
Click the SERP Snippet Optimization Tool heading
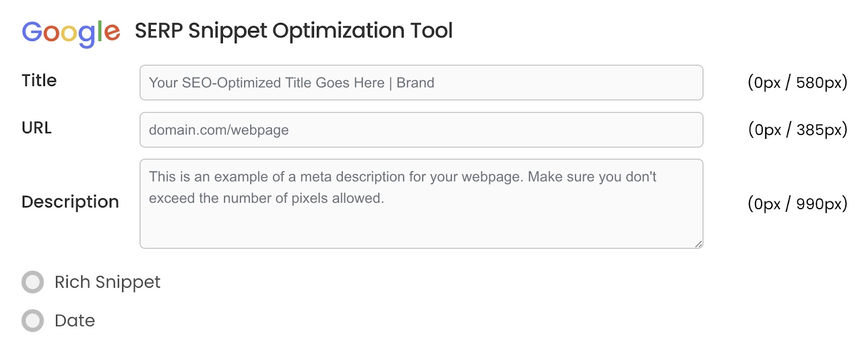[x=293, y=31]
